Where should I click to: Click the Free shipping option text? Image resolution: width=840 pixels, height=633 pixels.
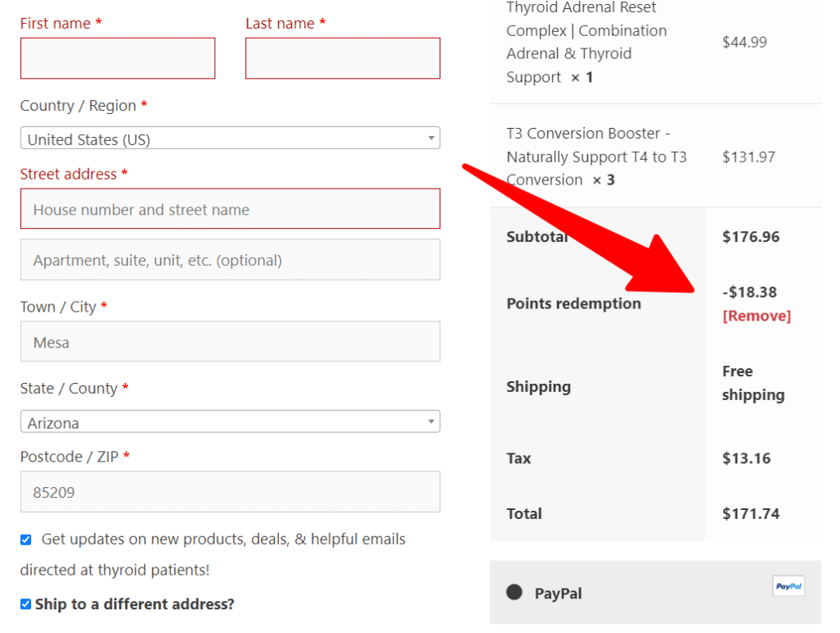(x=753, y=383)
